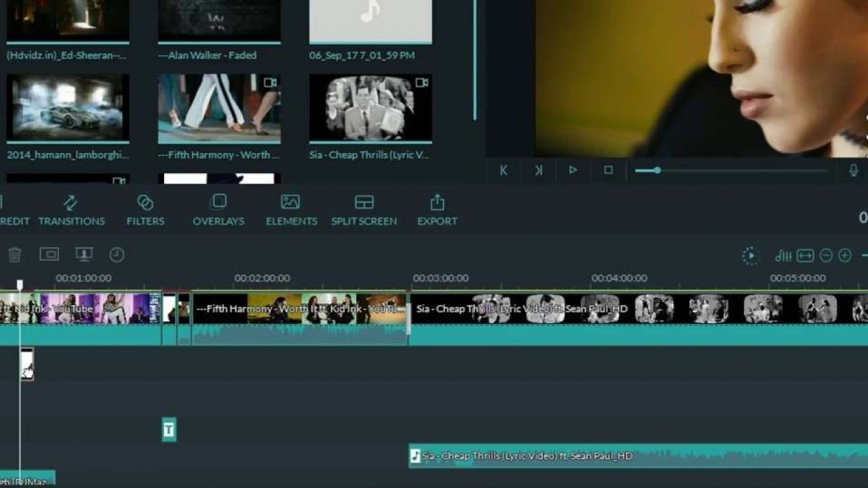
Task: Select the Fifth Harmony clip ending in 'Kid Ink - YouTube'
Action: [80, 318]
